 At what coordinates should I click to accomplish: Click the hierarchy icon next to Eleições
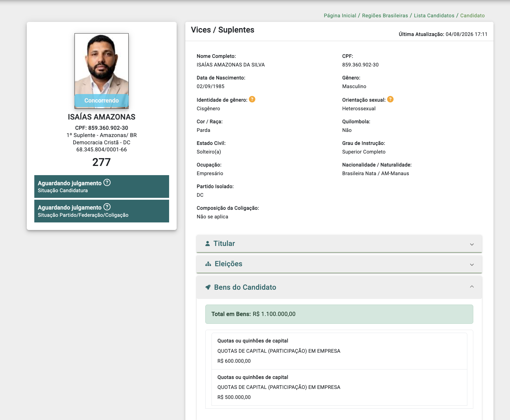pos(208,264)
